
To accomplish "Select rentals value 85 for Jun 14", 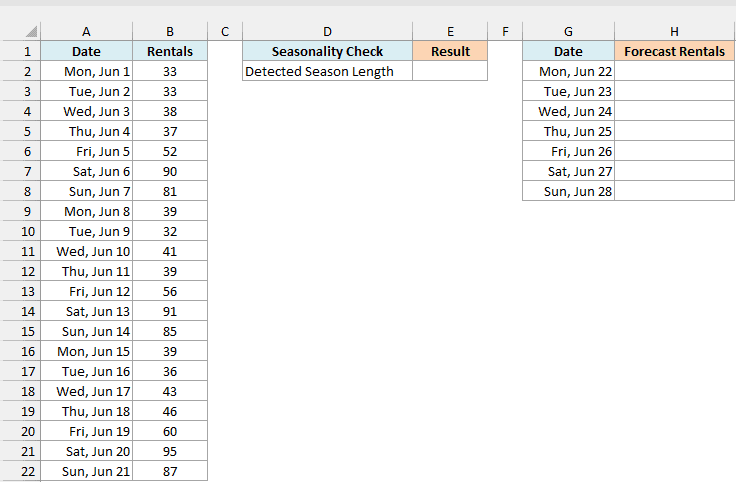I will pos(170,331).
